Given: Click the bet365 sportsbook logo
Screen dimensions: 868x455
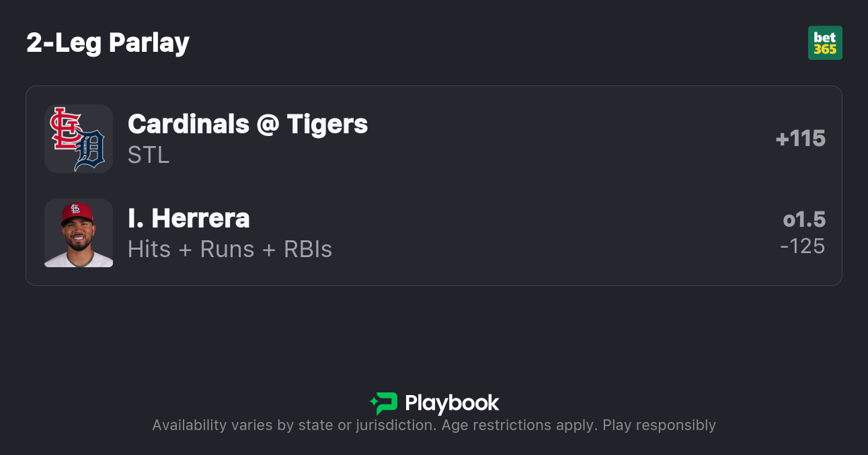Looking at the screenshot, I should pyautogui.click(x=825, y=43).
